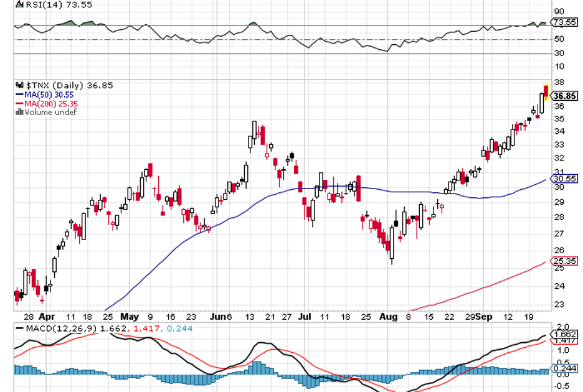Image resolution: width=583 pixels, height=392 pixels.
Task: Click the blue MA(50) line marker
Action: [19, 95]
